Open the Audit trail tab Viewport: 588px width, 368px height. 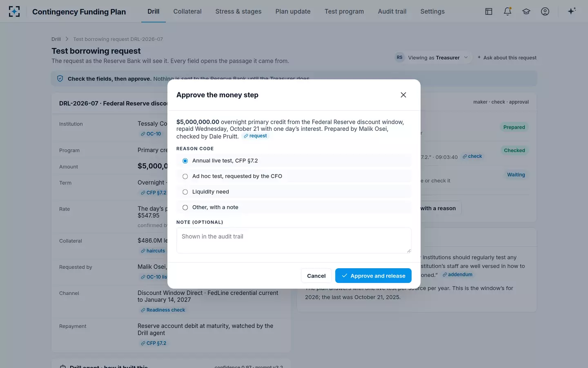392,11
